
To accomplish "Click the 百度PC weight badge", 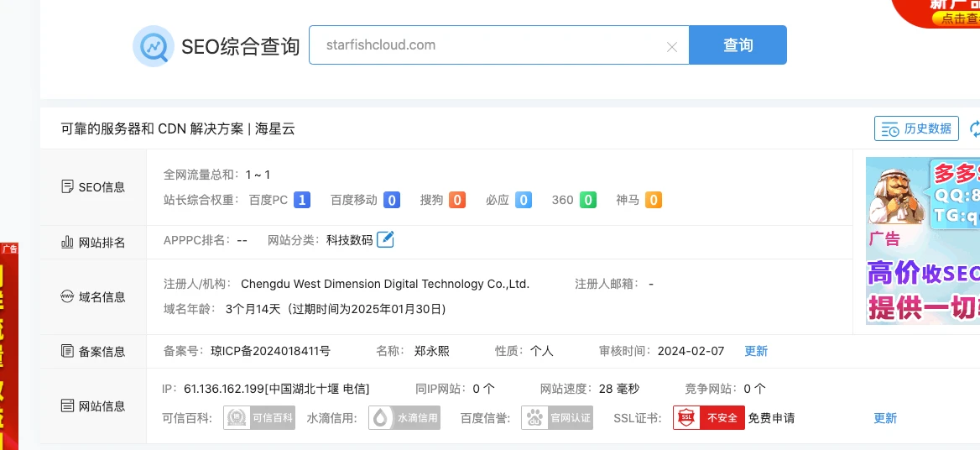I will tap(302, 200).
